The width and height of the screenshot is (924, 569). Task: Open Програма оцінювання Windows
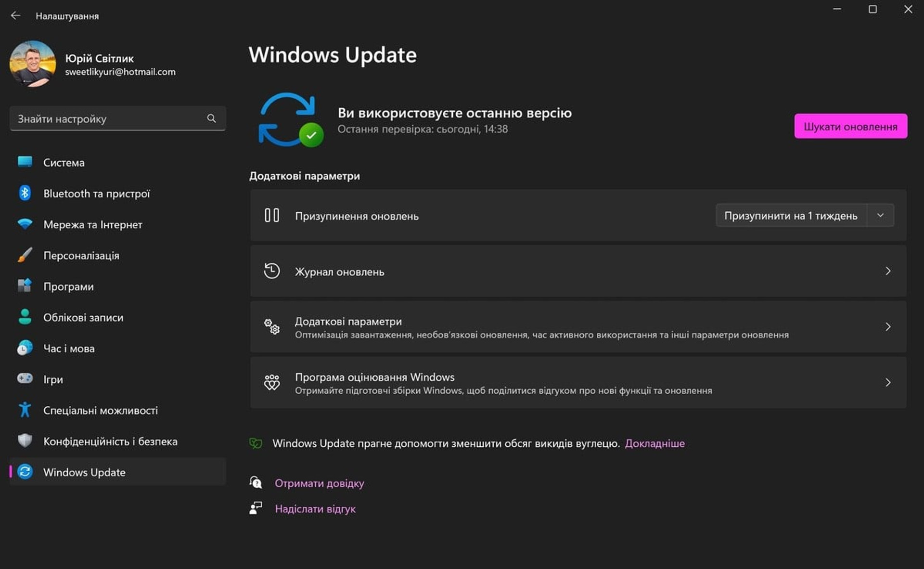578,383
